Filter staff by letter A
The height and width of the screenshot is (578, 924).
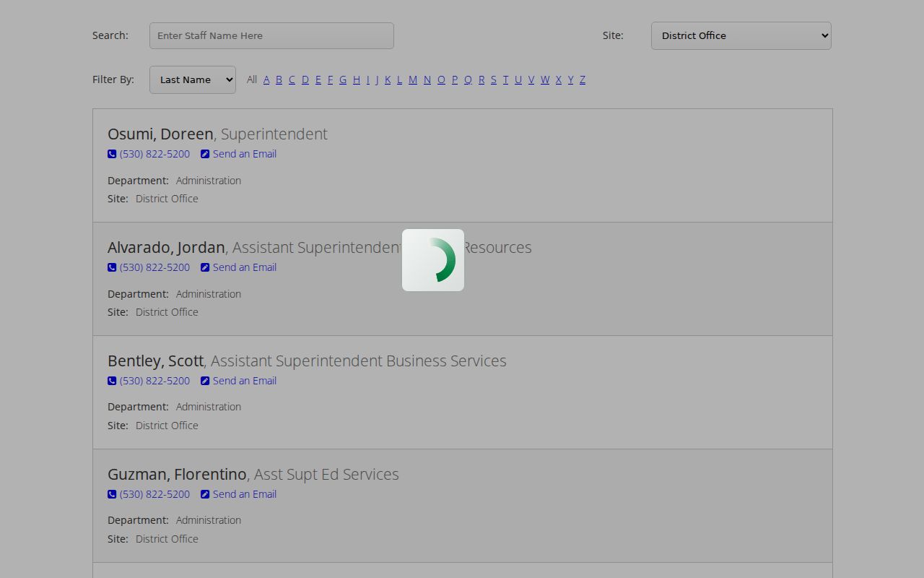coord(266,79)
